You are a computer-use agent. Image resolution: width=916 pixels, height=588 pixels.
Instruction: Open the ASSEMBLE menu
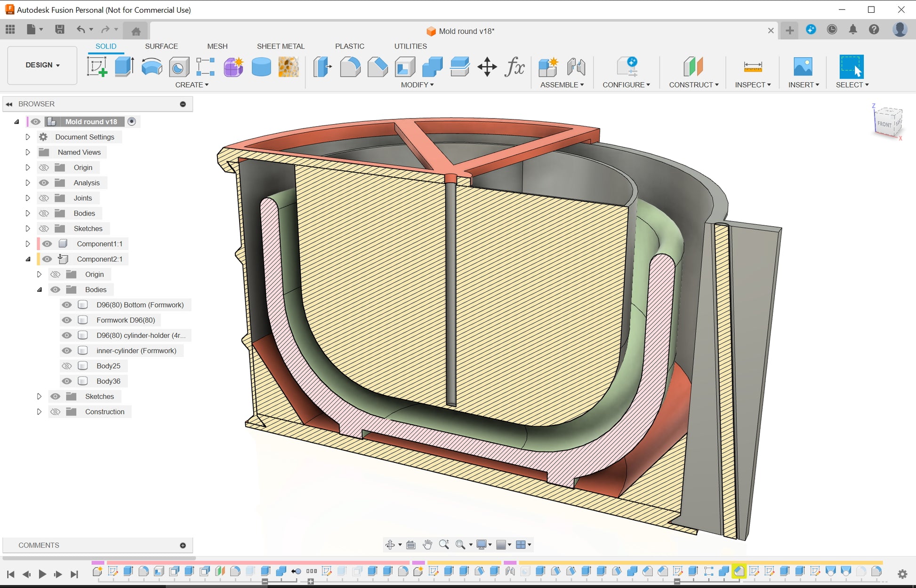(x=562, y=85)
